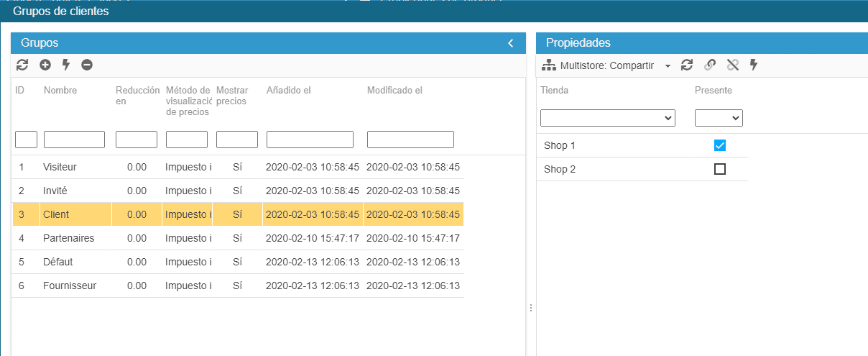Click the Añadido el filter field
868x356 pixels.
tap(310, 140)
